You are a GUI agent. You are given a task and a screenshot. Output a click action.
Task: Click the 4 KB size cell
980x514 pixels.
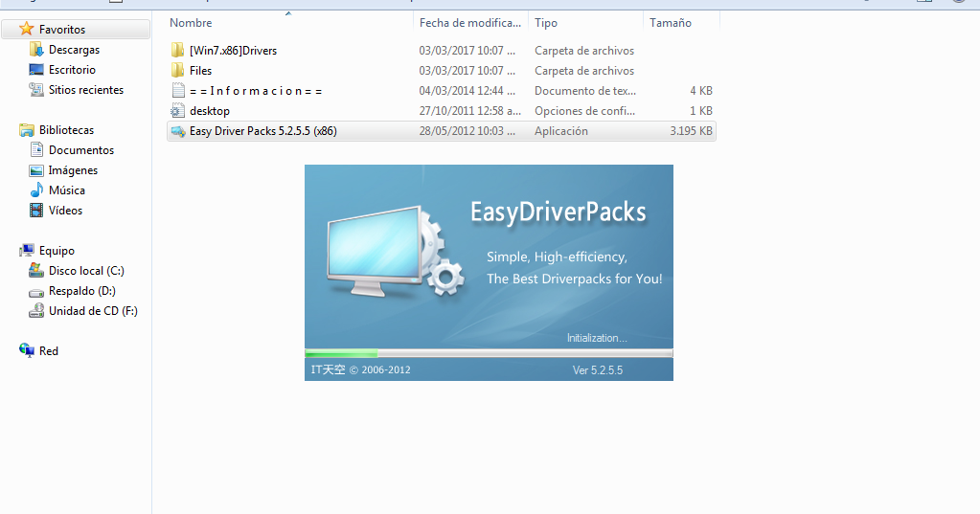point(701,91)
